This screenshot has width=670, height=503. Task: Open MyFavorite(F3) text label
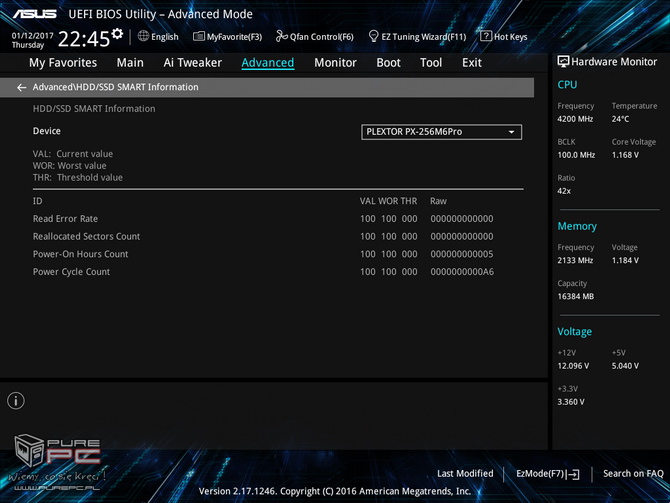(x=234, y=37)
